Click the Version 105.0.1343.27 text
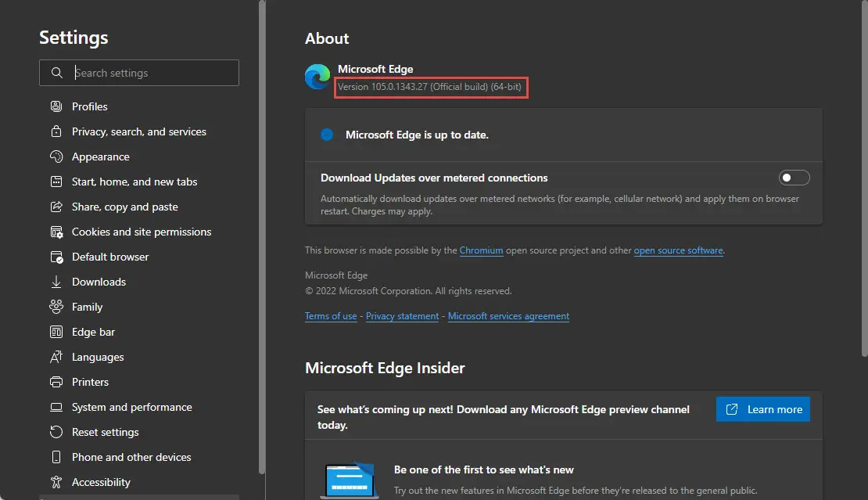The width and height of the screenshot is (868, 500). (429, 87)
